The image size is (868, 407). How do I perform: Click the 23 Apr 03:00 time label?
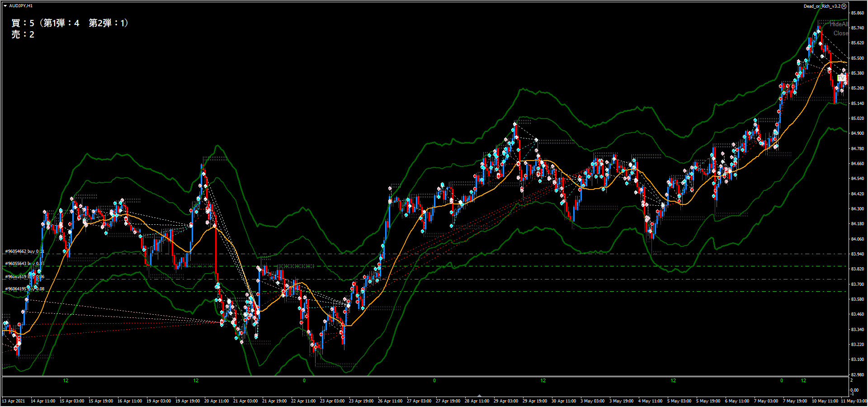tap(332, 401)
